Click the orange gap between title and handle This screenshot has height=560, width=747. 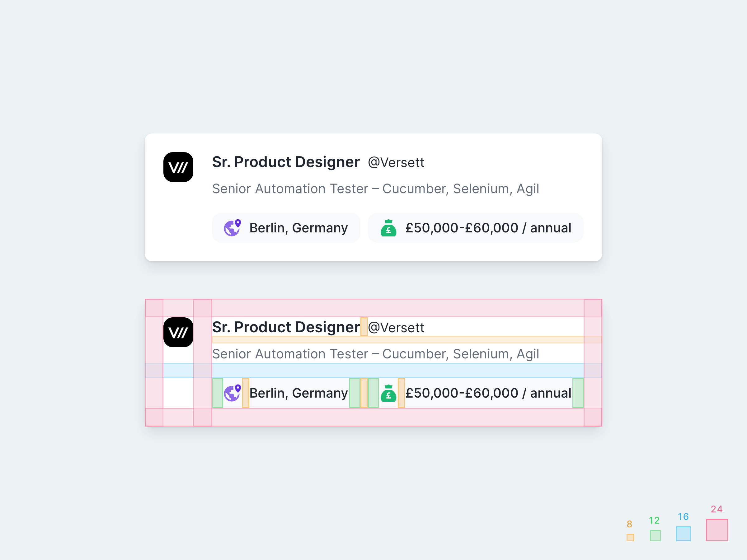click(364, 327)
